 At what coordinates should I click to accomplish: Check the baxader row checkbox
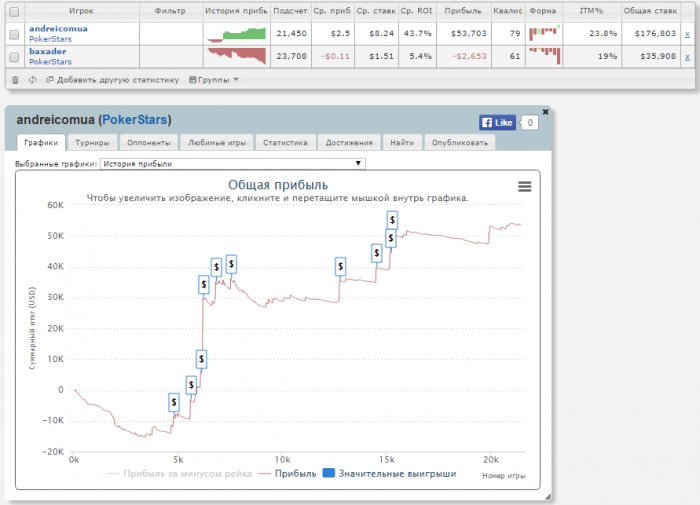pyautogui.click(x=14, y=56)
